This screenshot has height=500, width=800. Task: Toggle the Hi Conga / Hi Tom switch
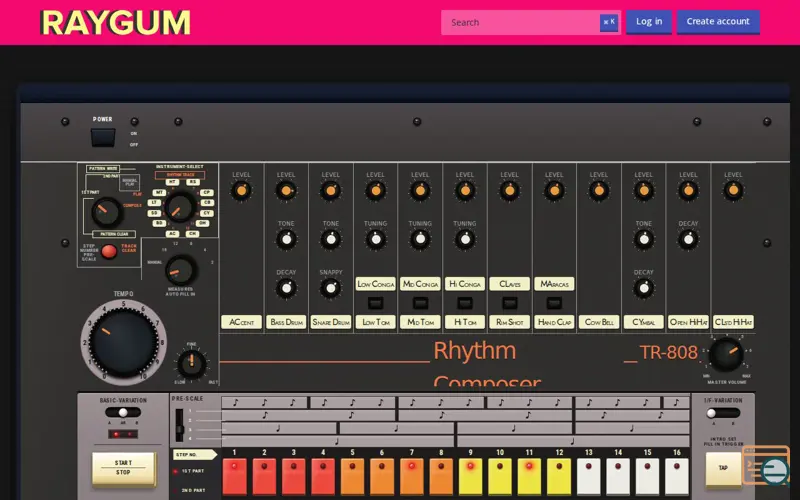click(x=465, y=304)
